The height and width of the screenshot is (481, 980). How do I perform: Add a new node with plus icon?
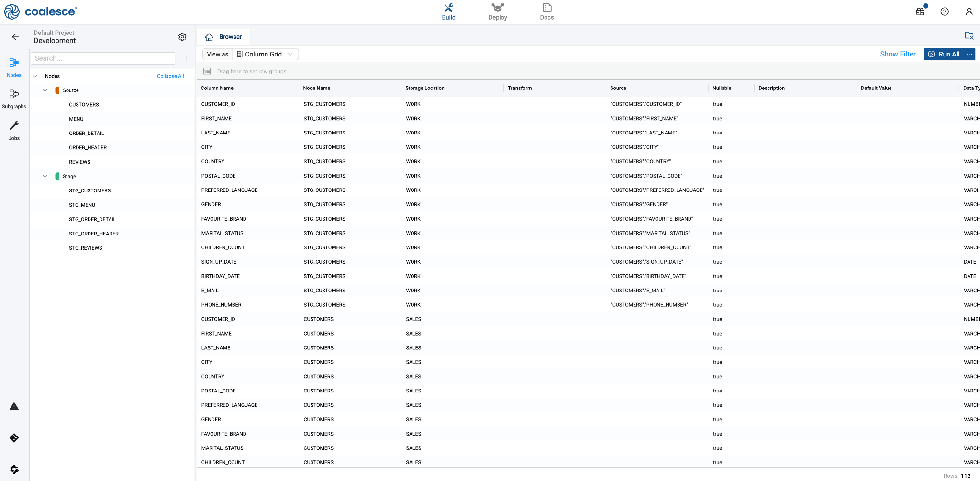click(186, 58)
